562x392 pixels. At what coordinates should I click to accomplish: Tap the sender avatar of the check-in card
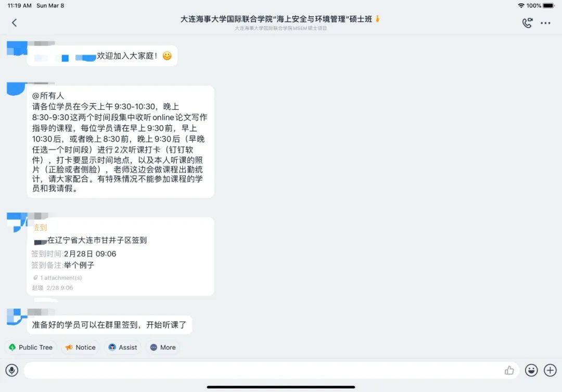point(17,222)
